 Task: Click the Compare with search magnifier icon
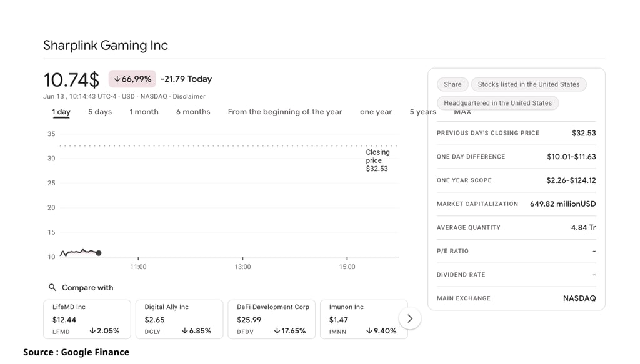click(x=52, y=287)
